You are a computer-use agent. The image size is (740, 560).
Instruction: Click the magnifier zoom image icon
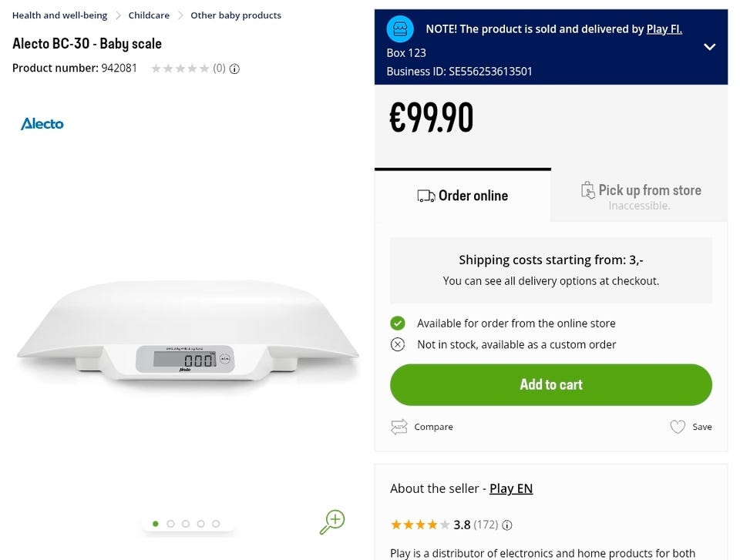click(x=332, y=521)
